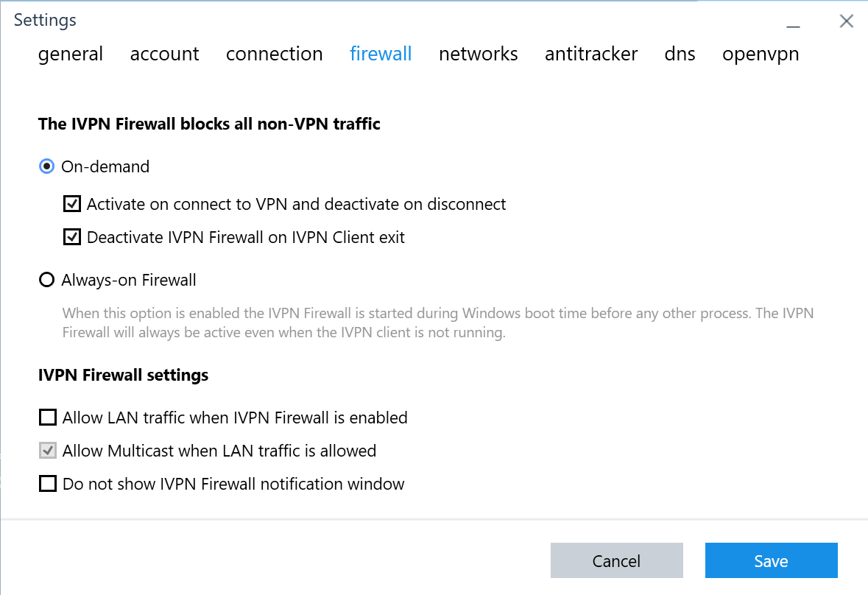Uncheck activate on connect to VPN
The image size is (868, 595).
click(71, 204)
